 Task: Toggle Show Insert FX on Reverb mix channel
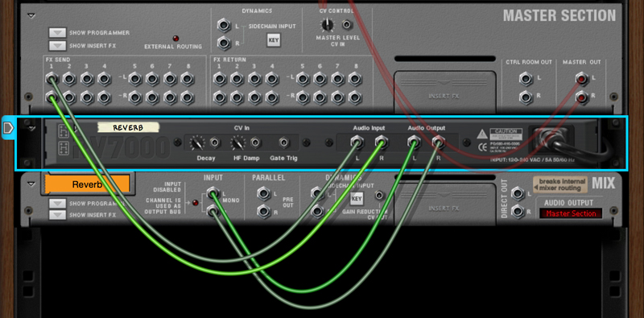57,215
